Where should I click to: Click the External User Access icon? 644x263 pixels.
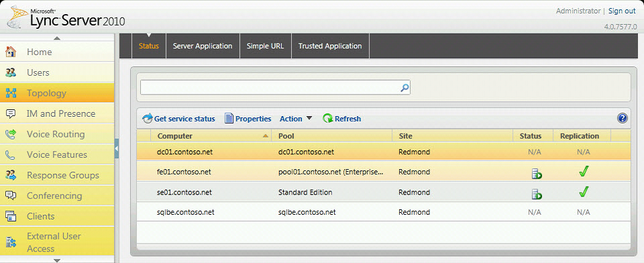point(11,242)
